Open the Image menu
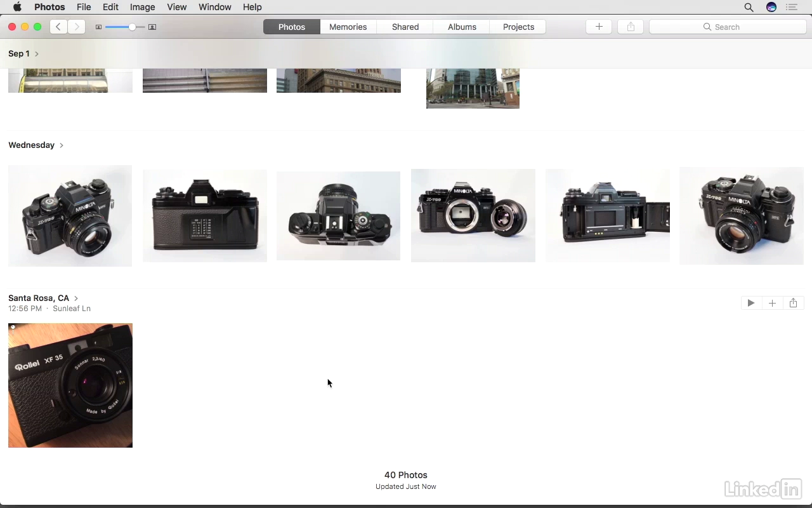Viewport: 812px width, 508px height. [142, 7]
